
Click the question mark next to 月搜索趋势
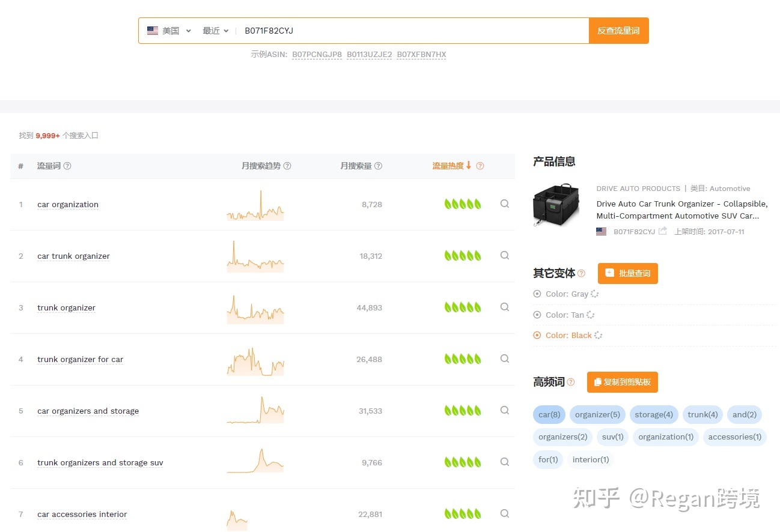(x=287, y=166)
